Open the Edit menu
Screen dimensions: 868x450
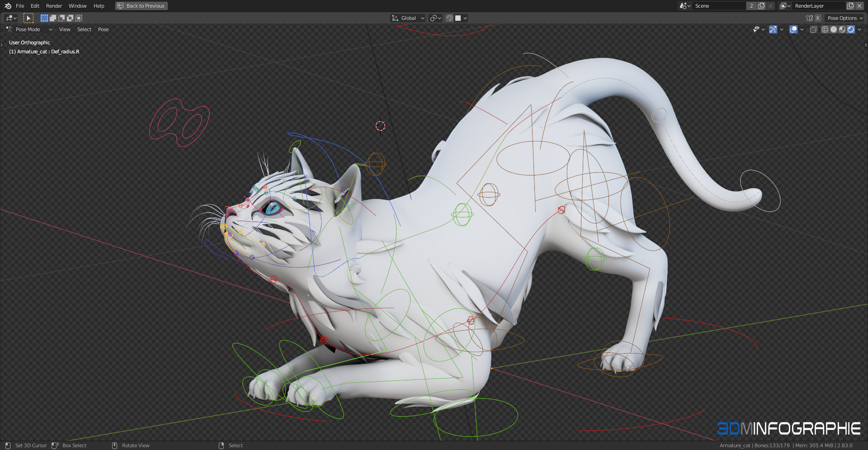coord(35,6)
